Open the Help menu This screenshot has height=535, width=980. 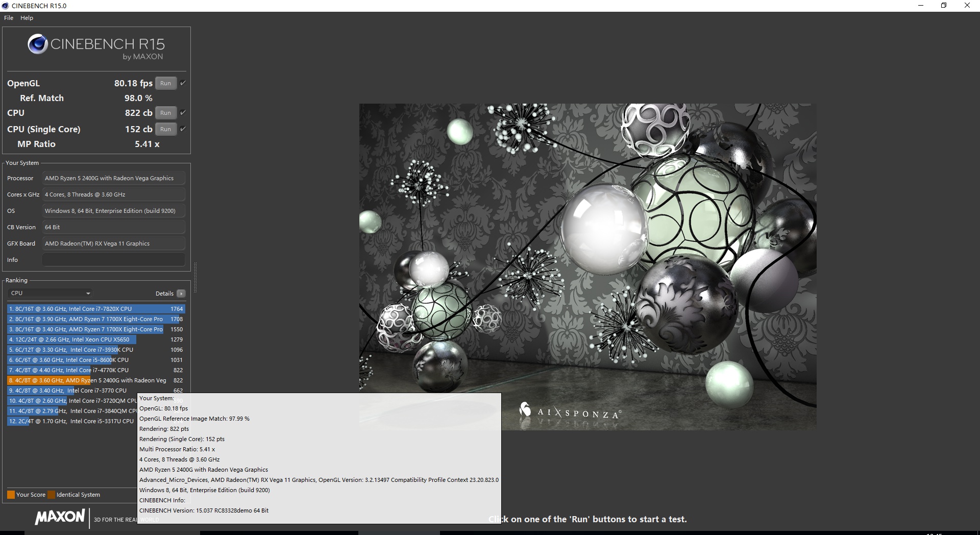27,18
